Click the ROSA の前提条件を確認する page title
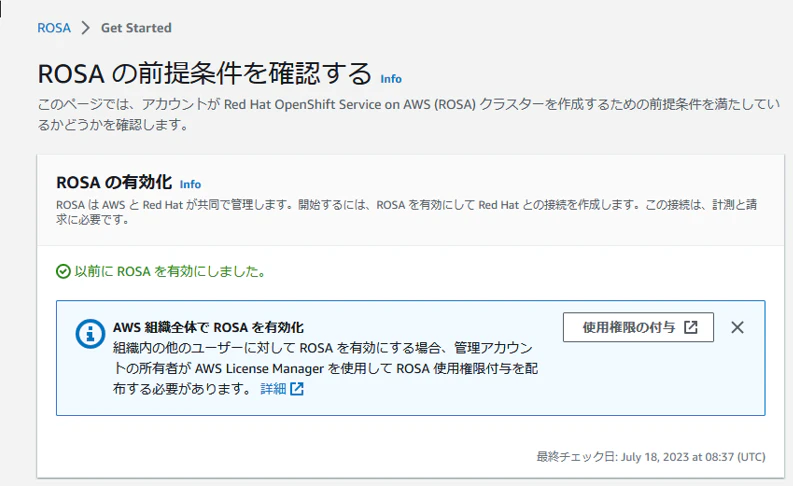This screenshot has height=486, width=793. 205,74
